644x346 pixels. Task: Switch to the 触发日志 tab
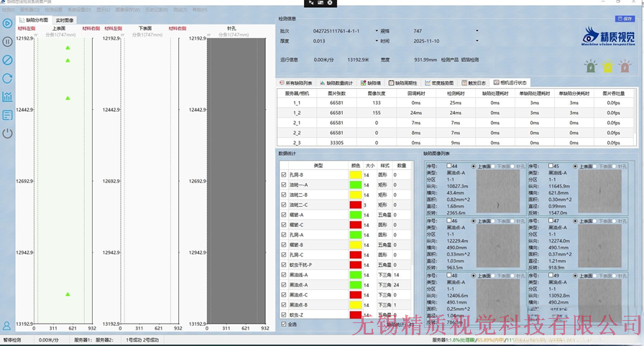(474, 83)
